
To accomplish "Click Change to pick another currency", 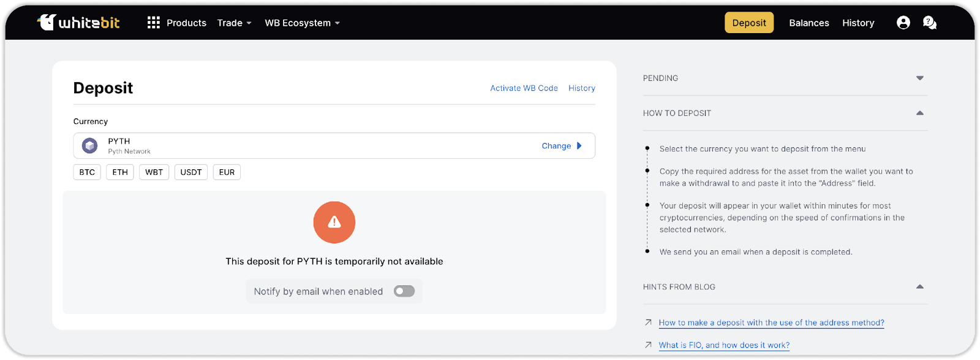I will pyautogui.click(x=562, y=146).
